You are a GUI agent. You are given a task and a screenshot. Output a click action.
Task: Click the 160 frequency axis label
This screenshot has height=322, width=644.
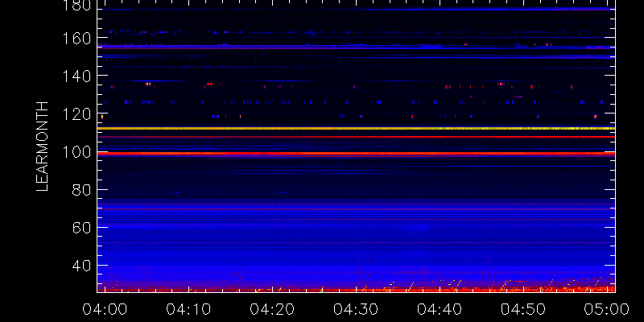[76, 39]
